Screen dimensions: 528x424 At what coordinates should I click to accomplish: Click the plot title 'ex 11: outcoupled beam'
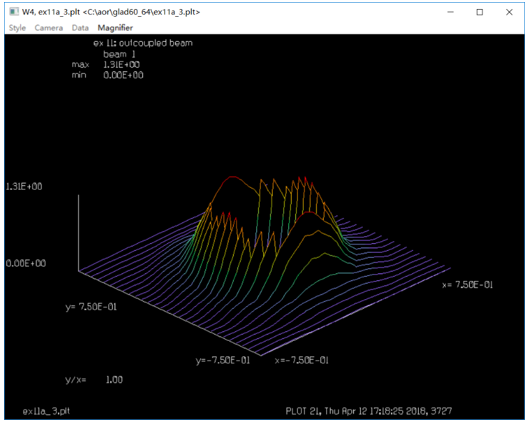click(143, 43)
